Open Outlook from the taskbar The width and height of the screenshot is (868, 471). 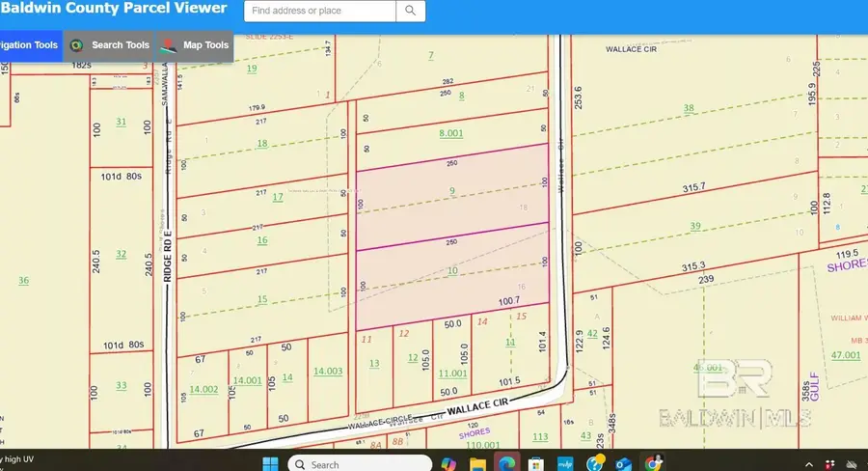623,464
